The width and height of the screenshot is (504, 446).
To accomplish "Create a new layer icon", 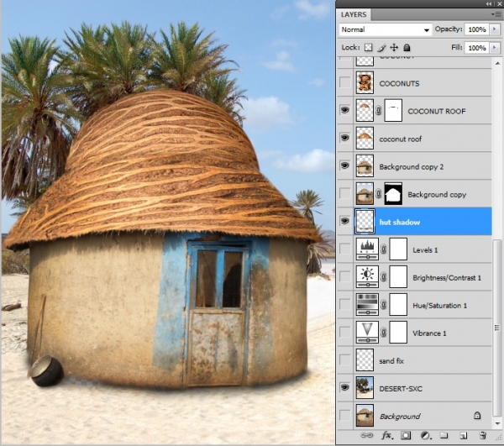I will 463,435.
